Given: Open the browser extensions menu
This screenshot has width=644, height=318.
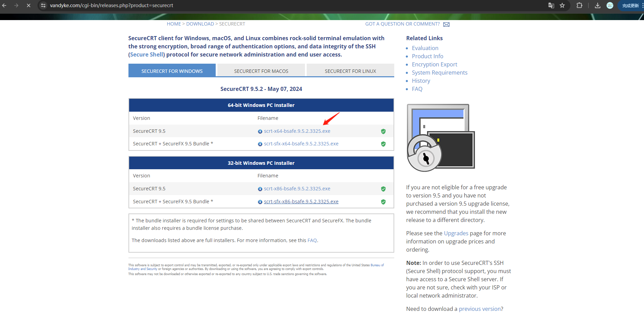Looking at the screenshot, I should (x=579, y=5).
